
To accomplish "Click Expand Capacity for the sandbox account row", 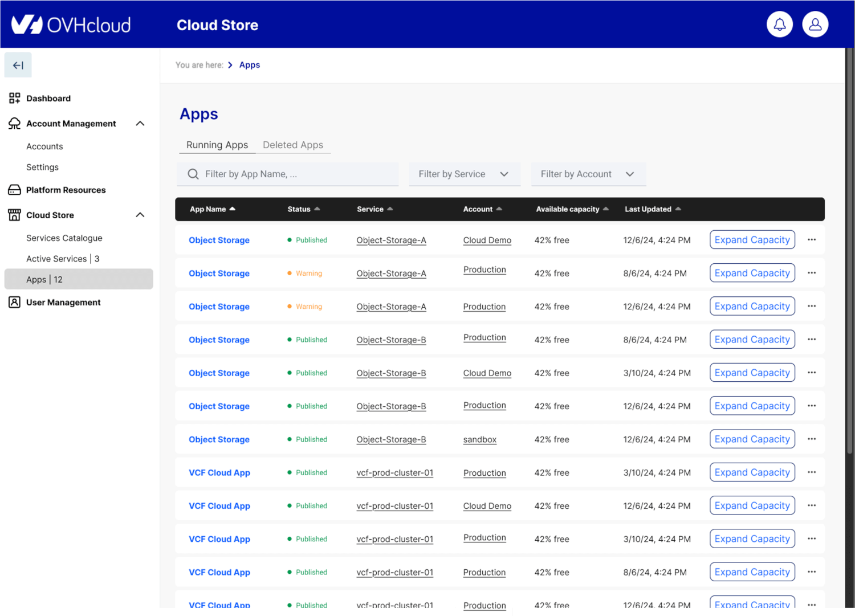I will 752,439.
